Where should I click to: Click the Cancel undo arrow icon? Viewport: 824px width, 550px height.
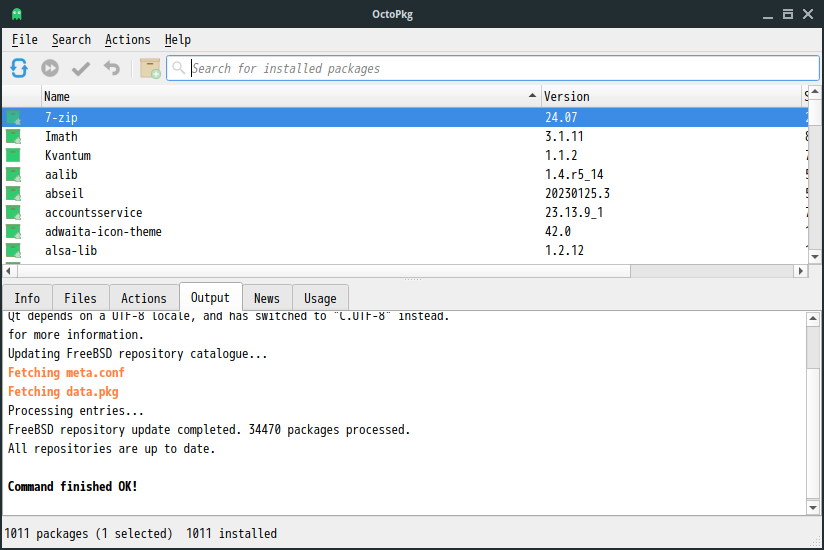coord(111,68)
